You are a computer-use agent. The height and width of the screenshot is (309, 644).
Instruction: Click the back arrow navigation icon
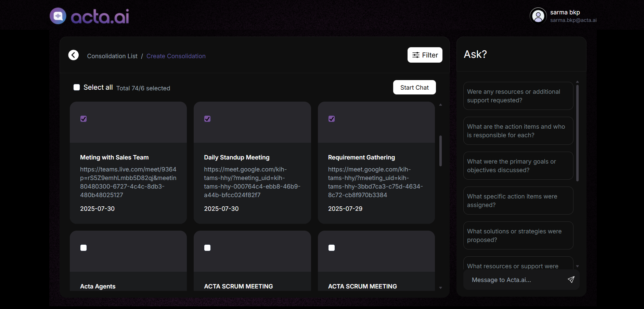pyautogui.click(x=73, y=55)
